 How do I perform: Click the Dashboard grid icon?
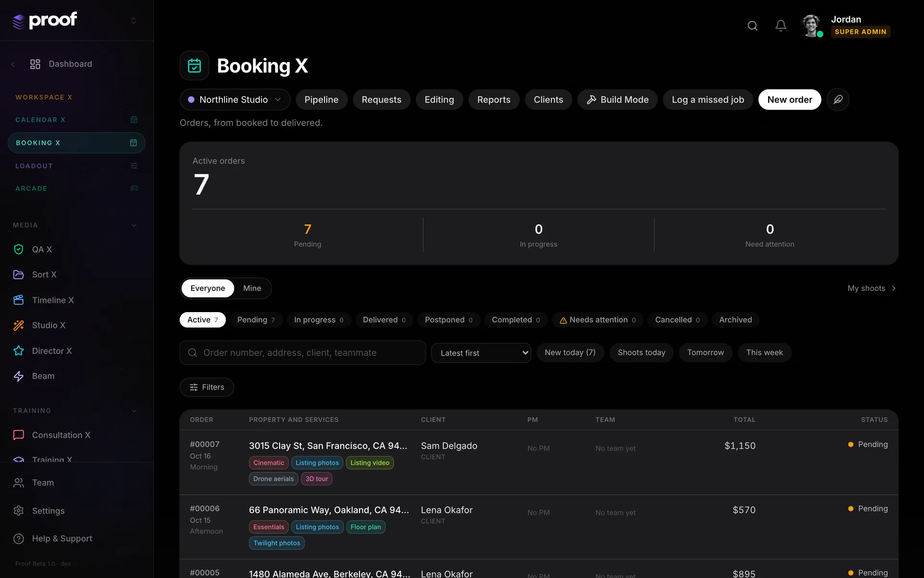35,64
